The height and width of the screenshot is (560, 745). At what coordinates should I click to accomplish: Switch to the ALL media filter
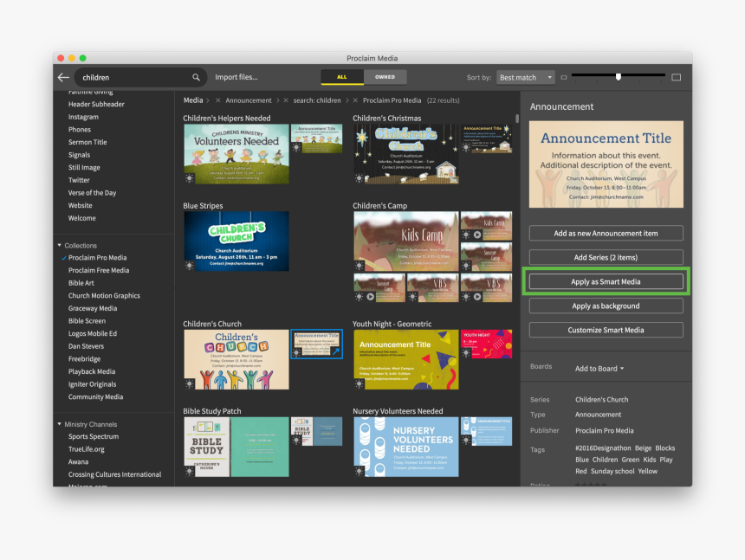pos(342,77)
